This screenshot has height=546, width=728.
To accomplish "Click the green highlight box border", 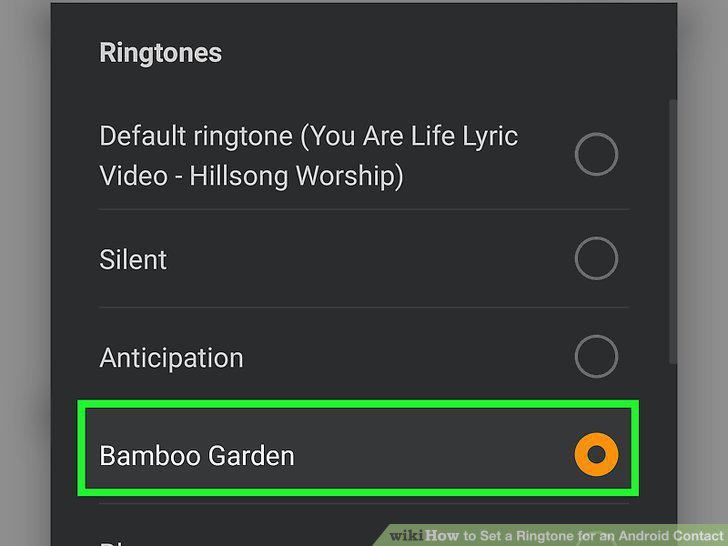I will coord(358,404).
